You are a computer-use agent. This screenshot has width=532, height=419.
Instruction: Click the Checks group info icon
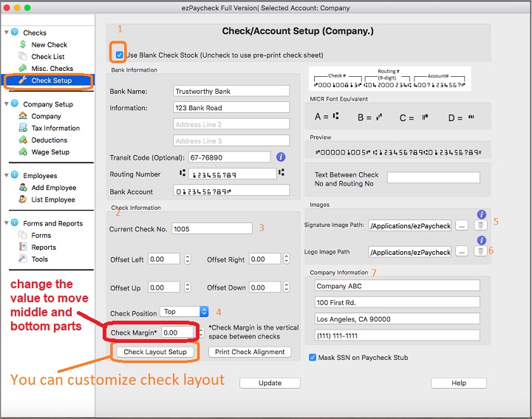(15, 32)
